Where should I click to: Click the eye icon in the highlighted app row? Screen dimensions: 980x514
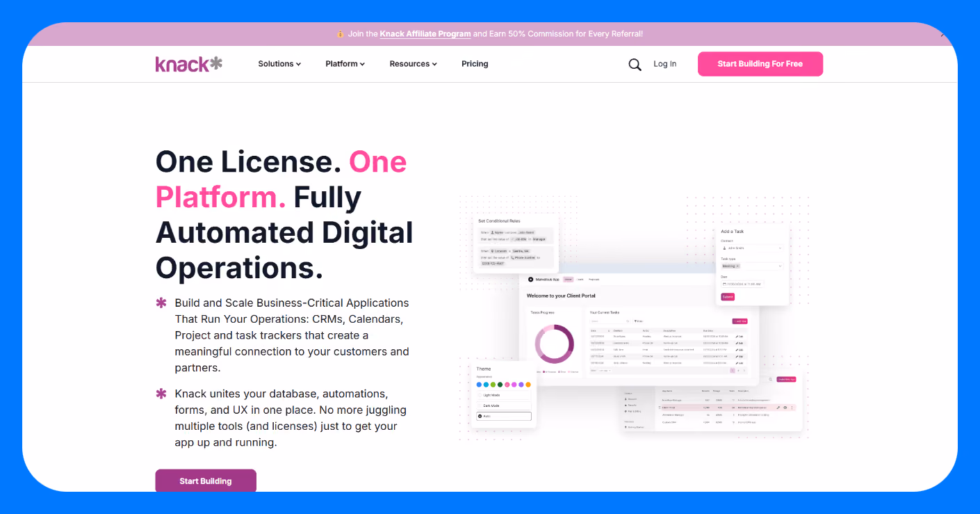pos(785,408)
